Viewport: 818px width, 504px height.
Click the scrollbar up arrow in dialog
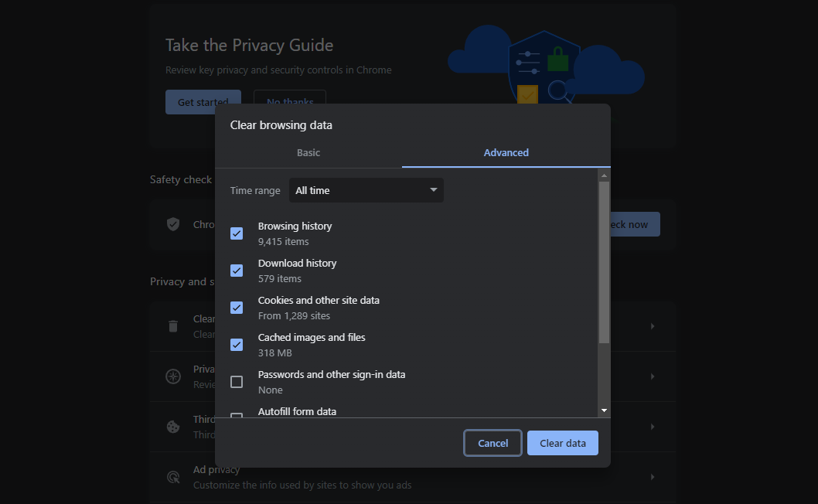(x=604, y=176)
